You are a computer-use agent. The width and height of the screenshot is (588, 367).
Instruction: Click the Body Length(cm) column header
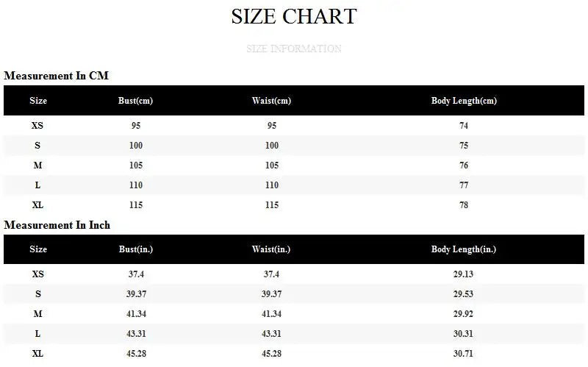pos(464,101)
